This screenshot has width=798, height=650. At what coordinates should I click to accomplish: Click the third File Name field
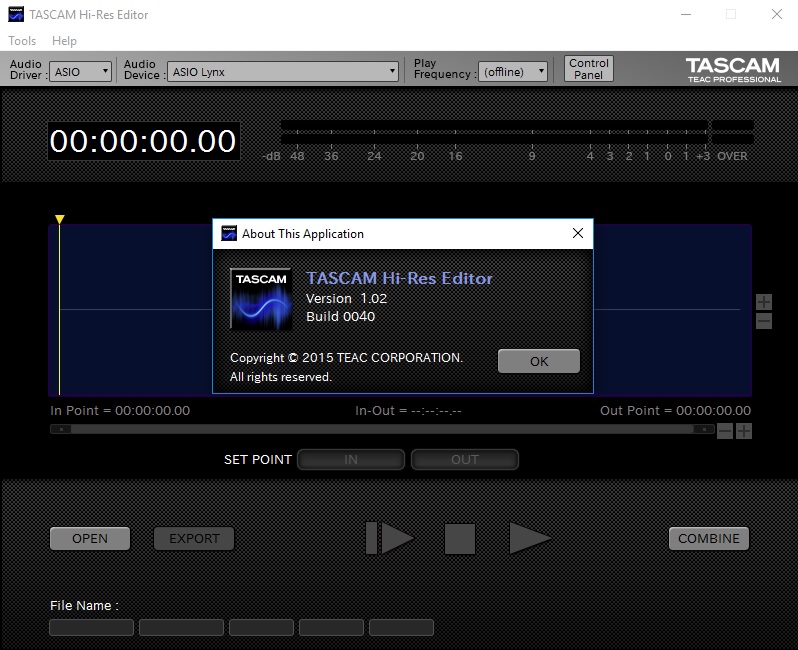(261, 627)
